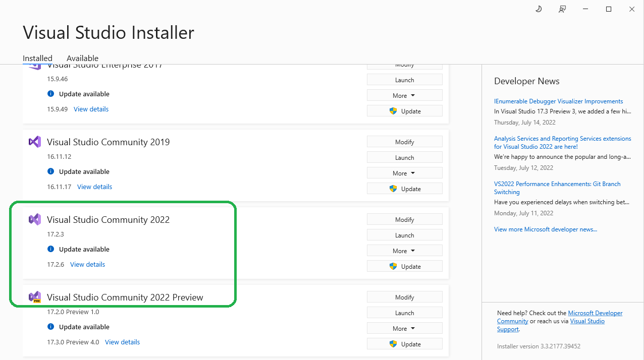
Task: Launch Visual Studio Enterprise 2017
Action: [405, 80]
